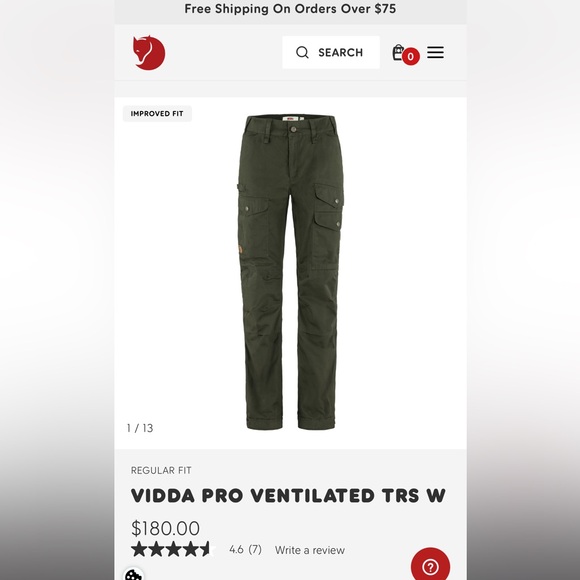Click the Improved Fit badge
The height and width of the screenshot is (580, 580).
pyautogui.click(x=157, y=114)
